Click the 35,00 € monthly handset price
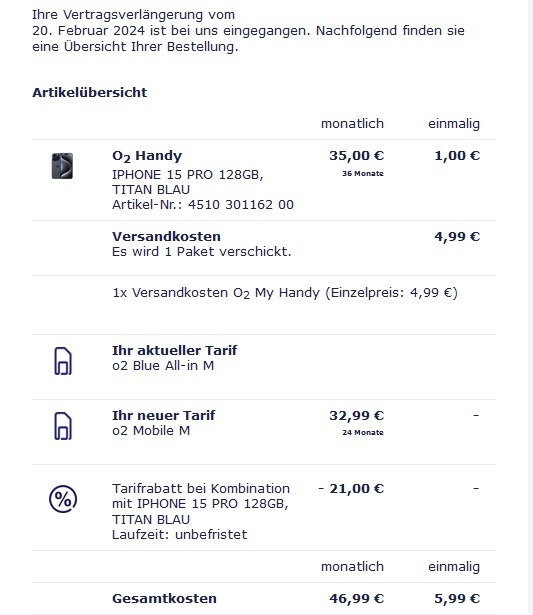The width and height of the screenshot is (533, 615). (x=357, y=156)
